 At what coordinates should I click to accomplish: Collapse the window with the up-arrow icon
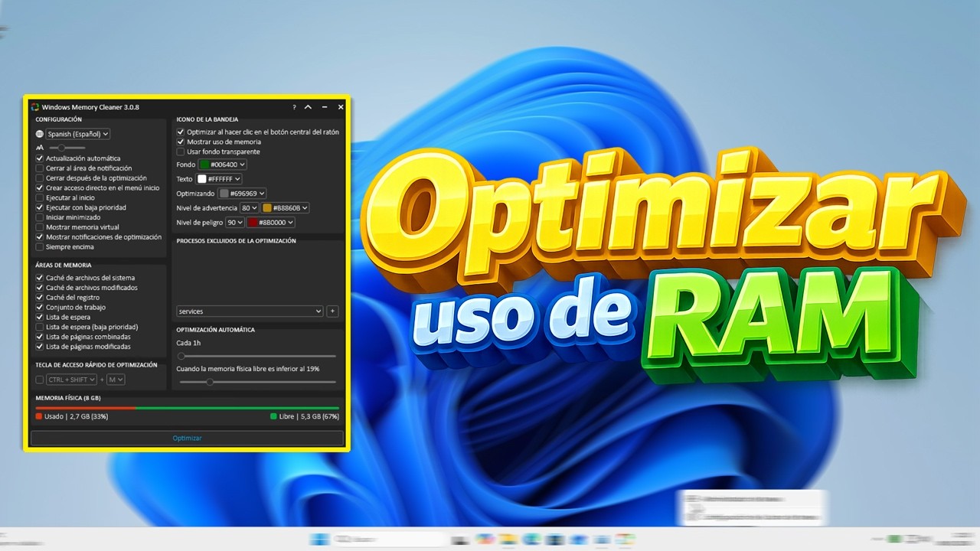click(308, 107)
